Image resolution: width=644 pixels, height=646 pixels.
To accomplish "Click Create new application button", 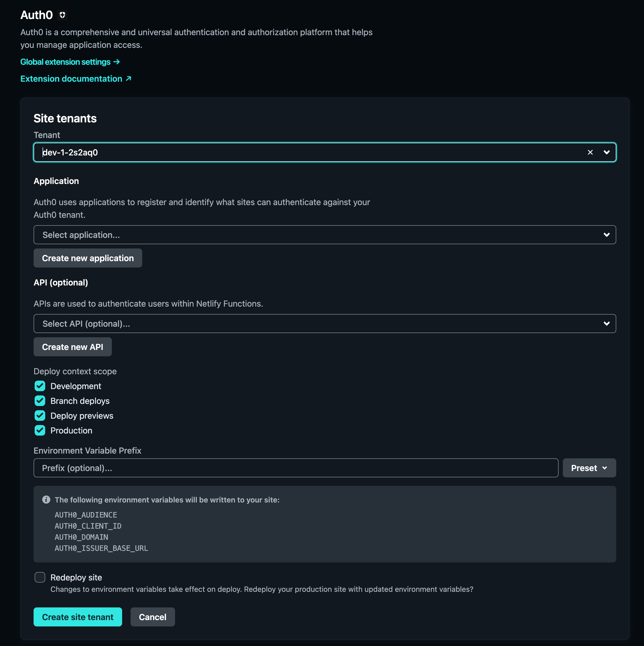I will tap(88, 258).
